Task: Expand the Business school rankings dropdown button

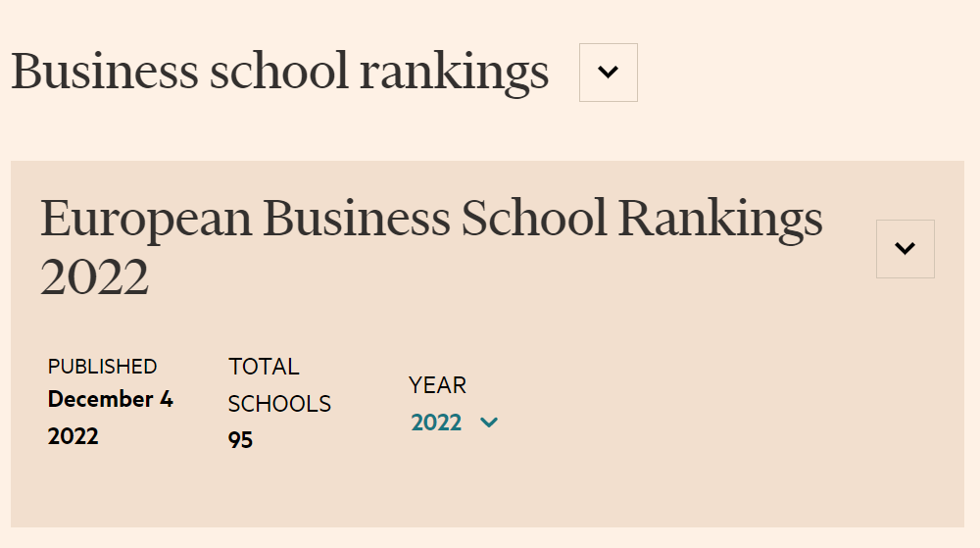Action: click(609, 73)
